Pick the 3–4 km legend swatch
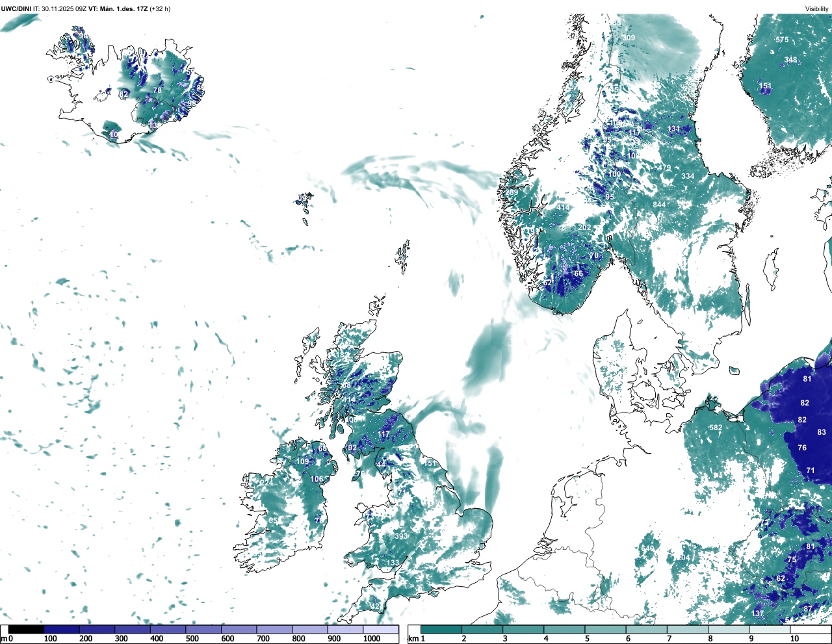The image size is (832, 644). pyautogui.click(x=523, y=630)
